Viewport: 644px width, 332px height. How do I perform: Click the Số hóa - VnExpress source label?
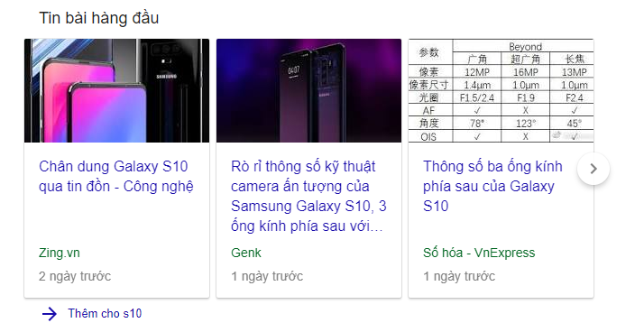coord(479,253)
